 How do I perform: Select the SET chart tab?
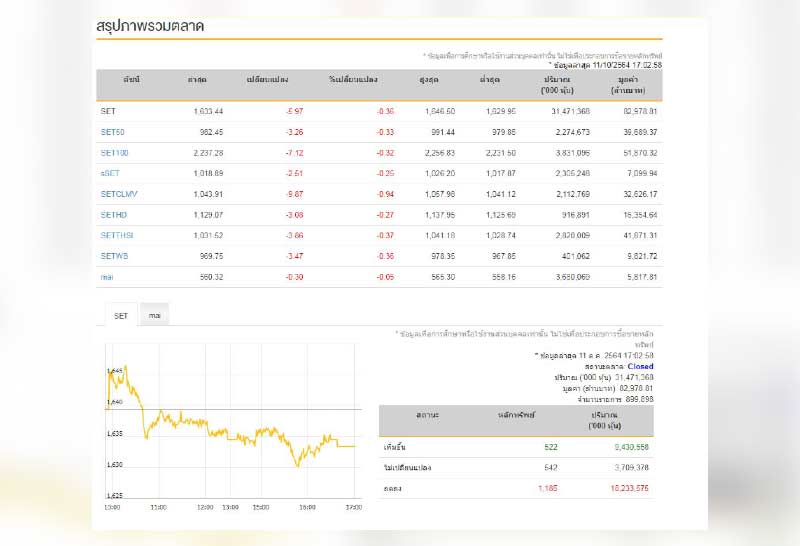120,316
